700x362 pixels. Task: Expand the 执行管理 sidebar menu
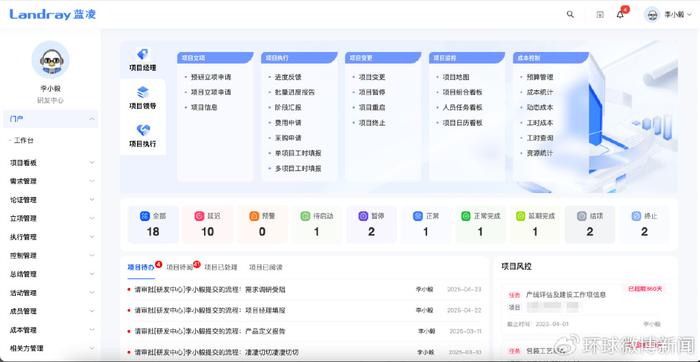pos(92,237)
